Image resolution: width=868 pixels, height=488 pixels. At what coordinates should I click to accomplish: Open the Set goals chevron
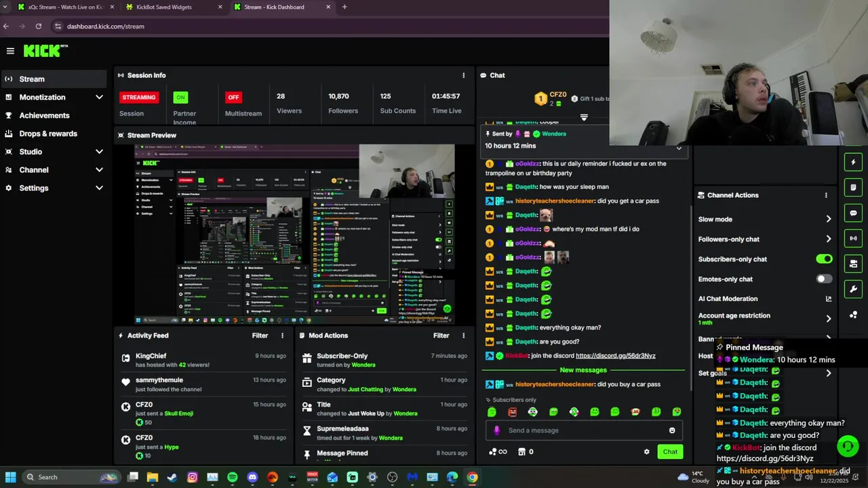coord(829,373)
